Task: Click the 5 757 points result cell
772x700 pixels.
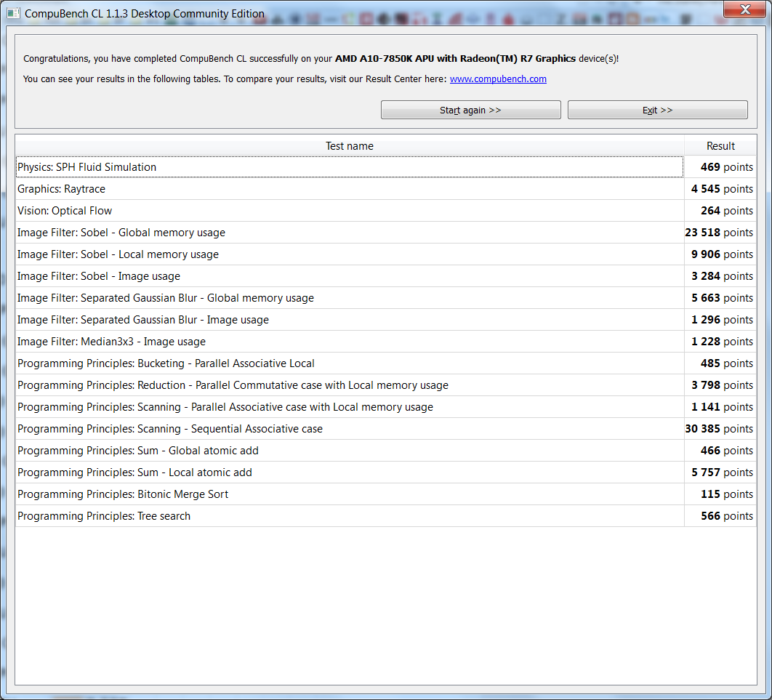Action: (720, 472)
